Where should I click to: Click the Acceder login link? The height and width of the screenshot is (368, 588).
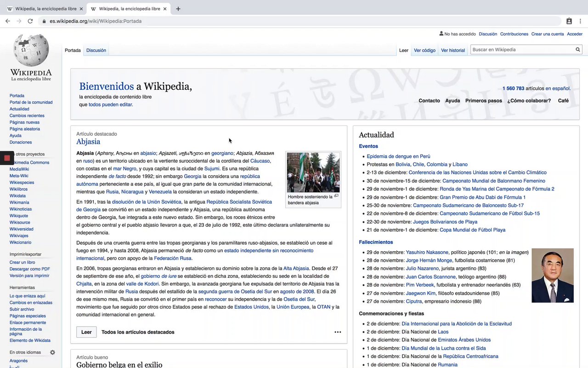575,34
